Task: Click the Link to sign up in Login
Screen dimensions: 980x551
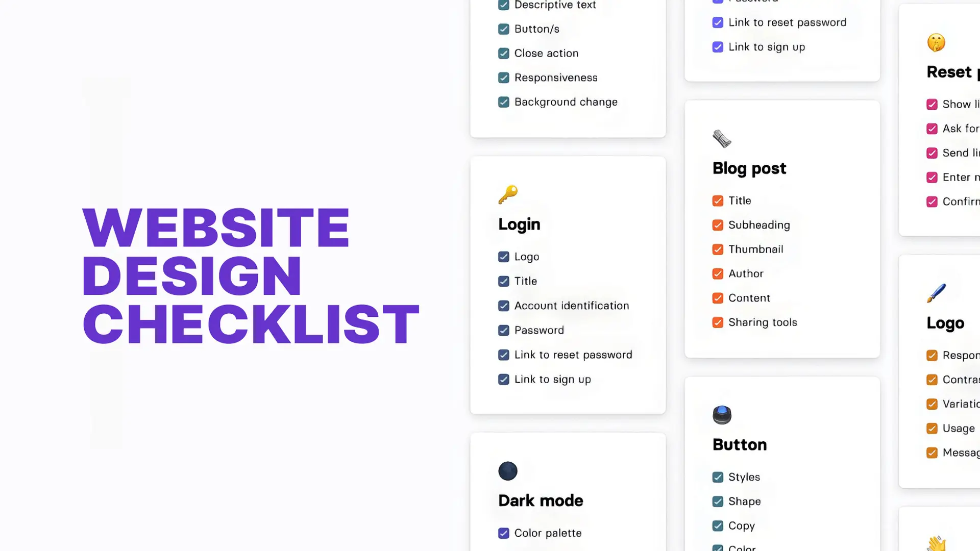Action: 553,379
